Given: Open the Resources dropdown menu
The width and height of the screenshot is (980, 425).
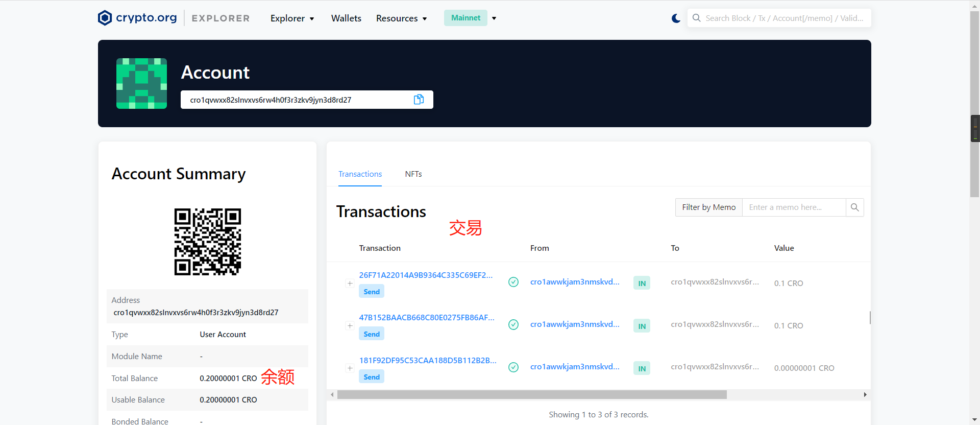Looking at the screenshot, I should click(x=401, y=18).
